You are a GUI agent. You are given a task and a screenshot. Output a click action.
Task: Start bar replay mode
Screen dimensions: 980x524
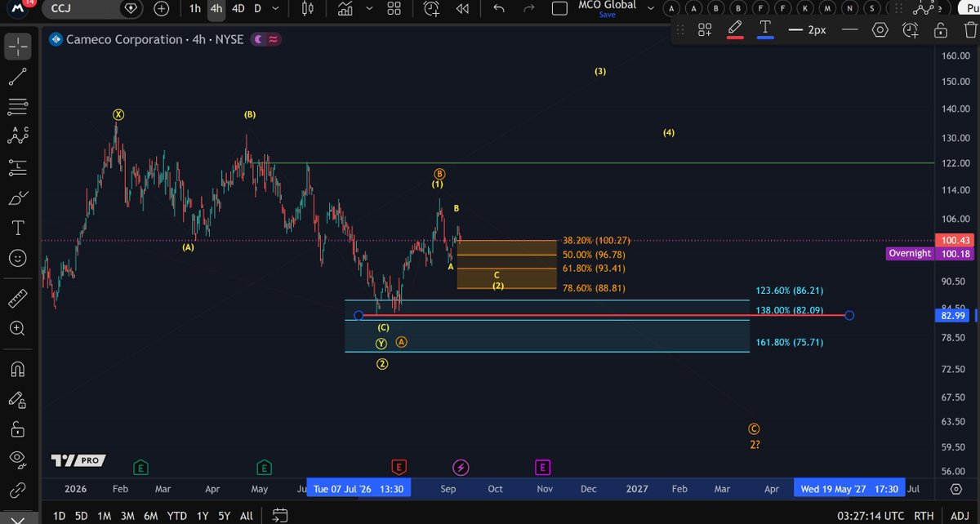(462, 9)
